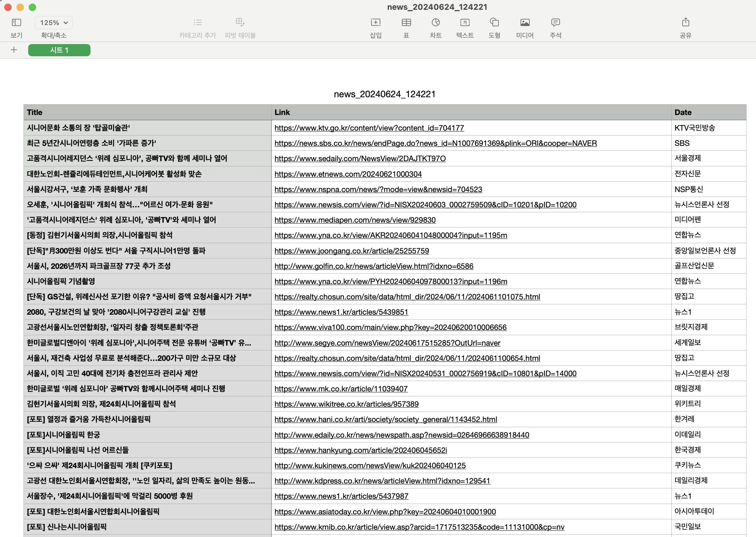
Task: Open the View (보기) sidebar menu
Action: point(16,23)
